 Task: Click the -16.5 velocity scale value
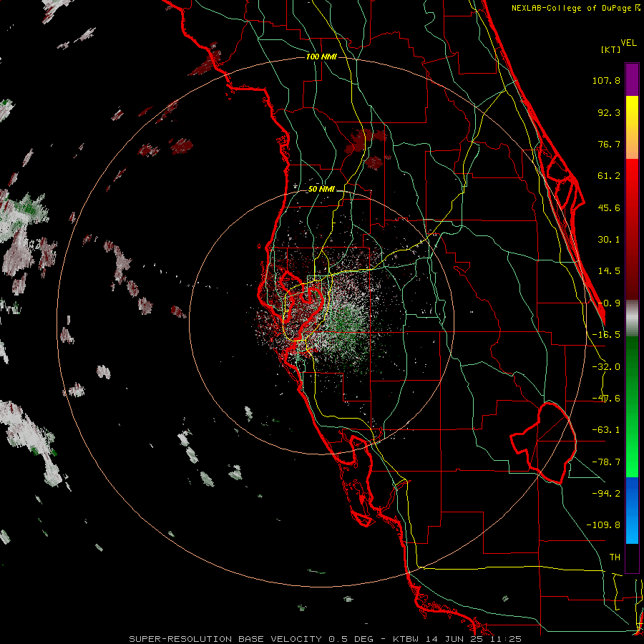click(606, 335)
